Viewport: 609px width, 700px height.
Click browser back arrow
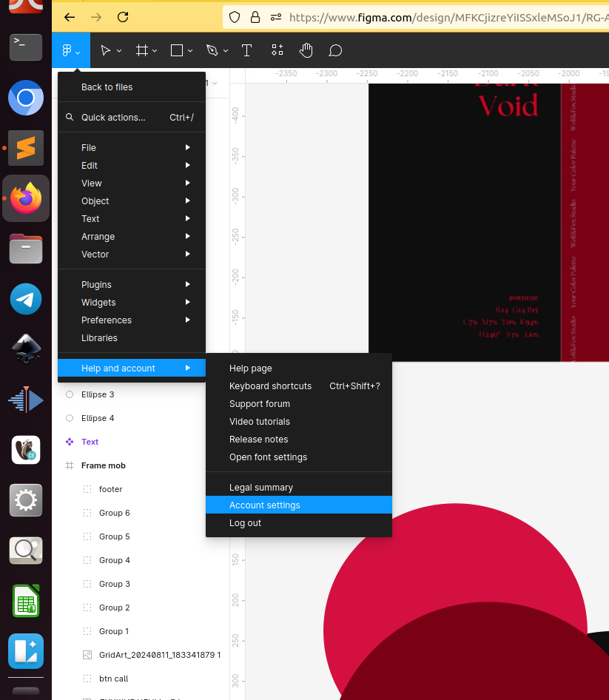click(x=70, y=18)
